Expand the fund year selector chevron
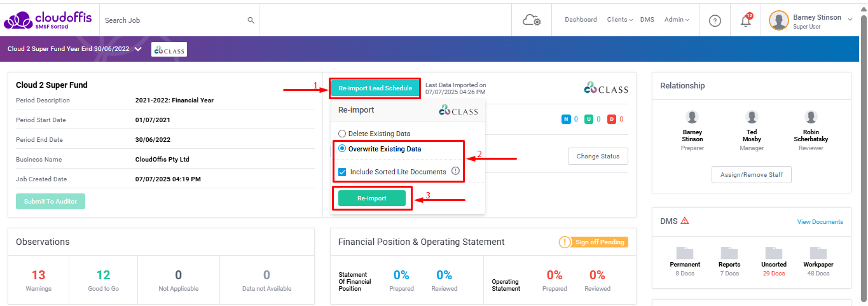This screenshot has width=868, height=306. coord(138,49)
